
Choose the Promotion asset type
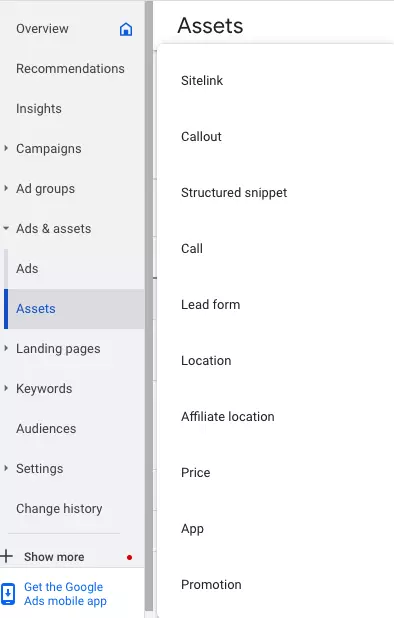point(211,584)
